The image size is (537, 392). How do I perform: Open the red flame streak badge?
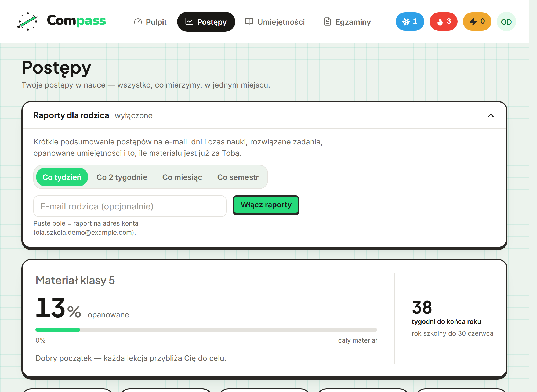click(x=443, y=21)
